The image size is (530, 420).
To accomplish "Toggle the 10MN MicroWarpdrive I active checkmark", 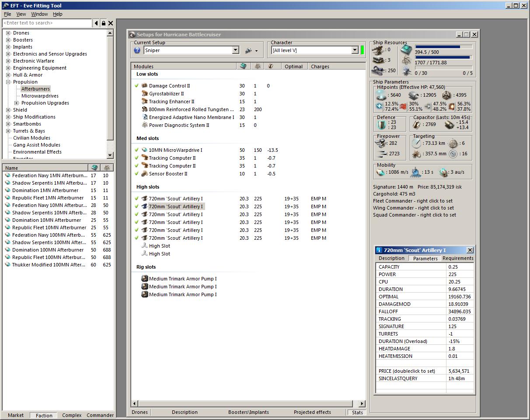I will click(x=137, y=150).
